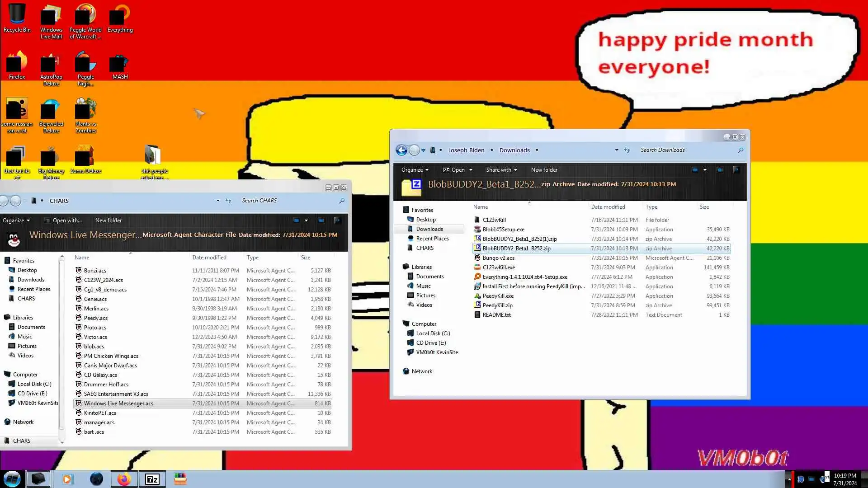Click the Windows Start orb
The height and width of the screenshot is (488, 868).
pyautogui.click(x=12, y=479)
